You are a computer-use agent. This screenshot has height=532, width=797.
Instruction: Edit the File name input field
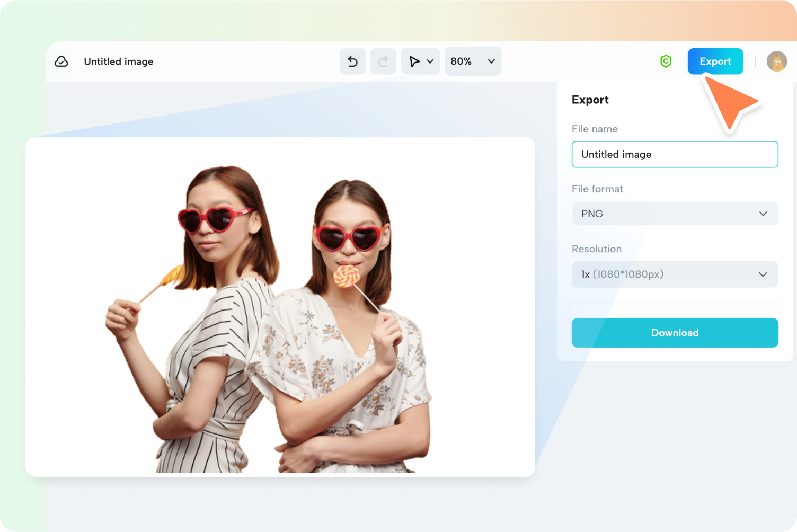pyautogui.click(x=675, y=154)
